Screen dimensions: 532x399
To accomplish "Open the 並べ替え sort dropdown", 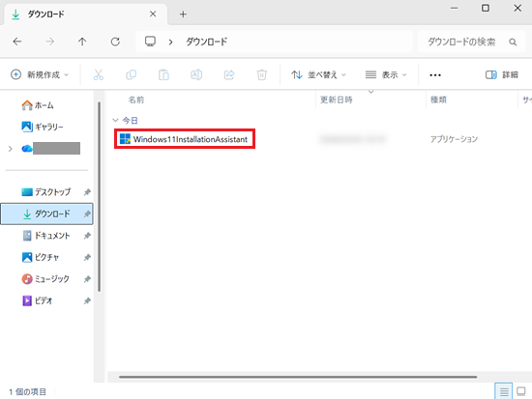I will 318,74.
